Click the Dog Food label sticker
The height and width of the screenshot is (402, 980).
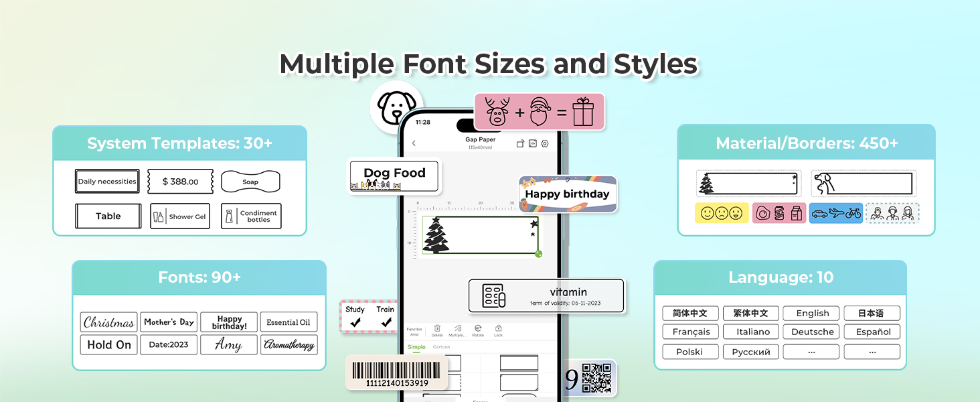click(x=394, y=176)
